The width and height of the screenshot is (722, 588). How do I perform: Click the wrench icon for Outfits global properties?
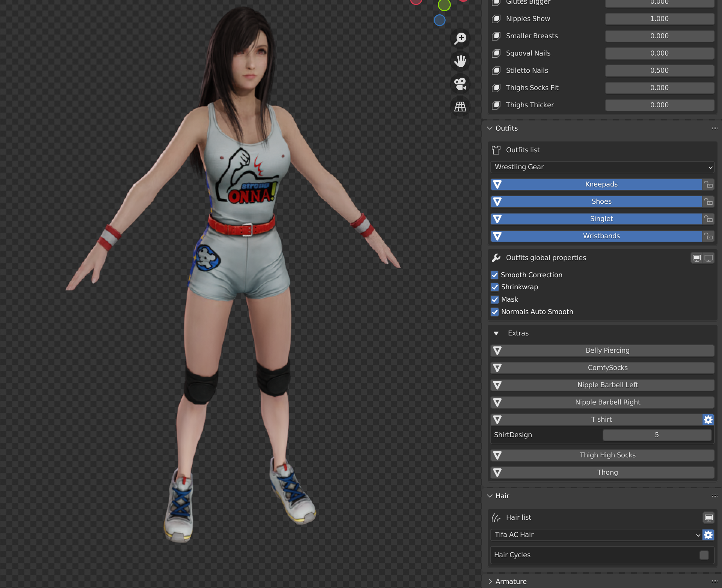pos(496,258)
